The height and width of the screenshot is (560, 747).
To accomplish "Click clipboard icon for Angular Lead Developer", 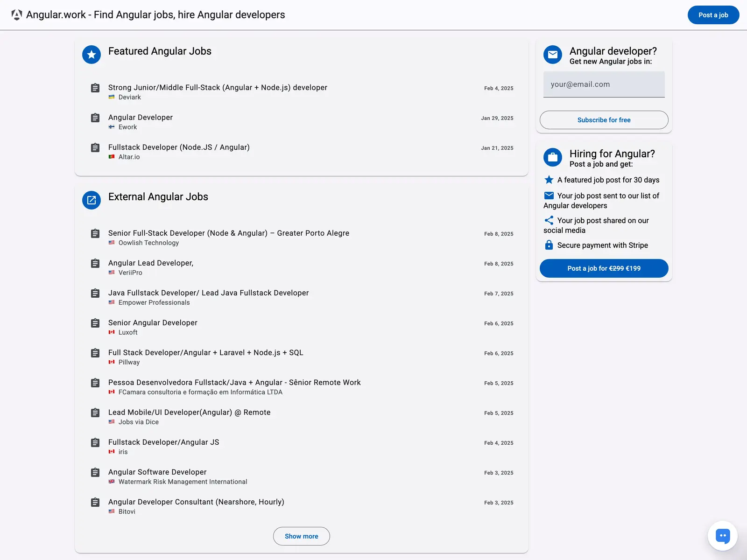I will 95,263.
